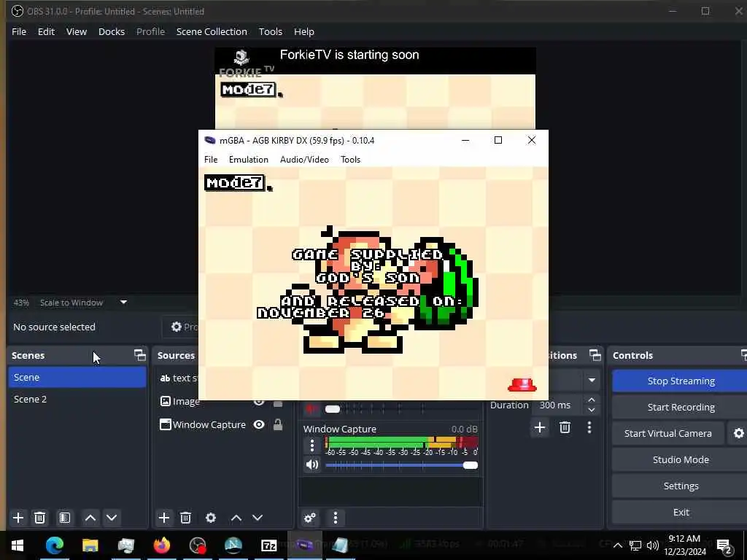Open OBS Edit menu
The height and width of the screenshot is (560, 747).
(x=46, y=31)
